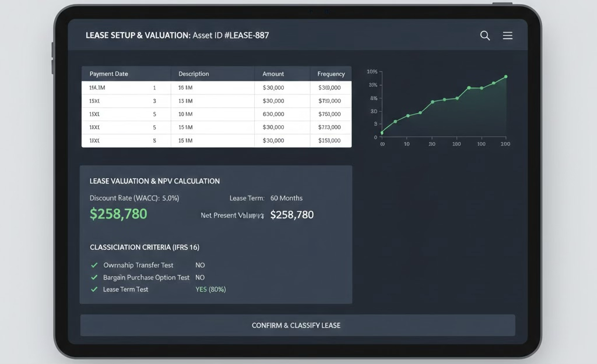Click the first chart data point
The image size is (597, 364).
[382, 133]
